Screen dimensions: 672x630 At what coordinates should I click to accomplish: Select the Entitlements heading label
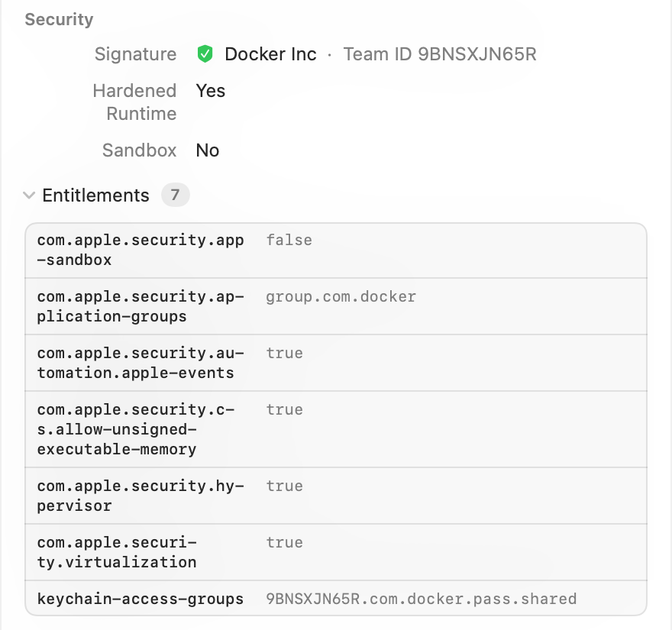click(x=95, y=195)
